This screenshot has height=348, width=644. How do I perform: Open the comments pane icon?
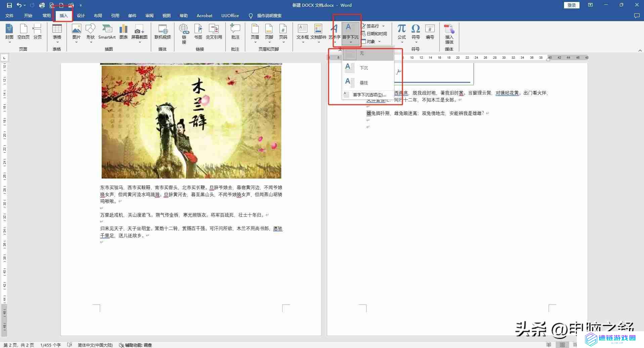(637, 16)
